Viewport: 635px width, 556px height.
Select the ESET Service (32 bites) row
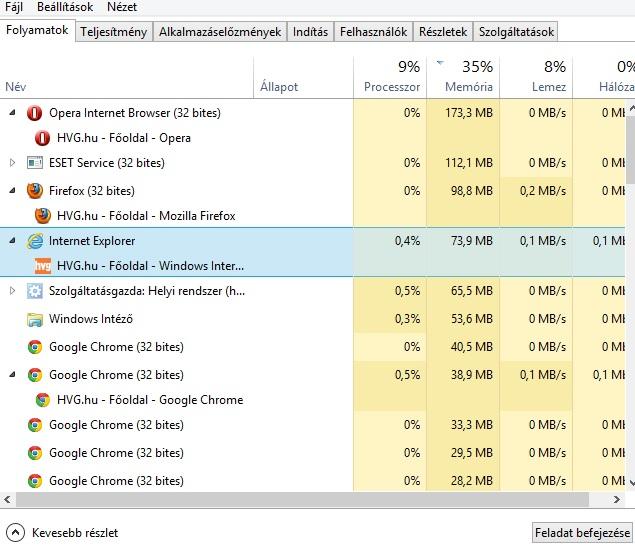[313, 163]
